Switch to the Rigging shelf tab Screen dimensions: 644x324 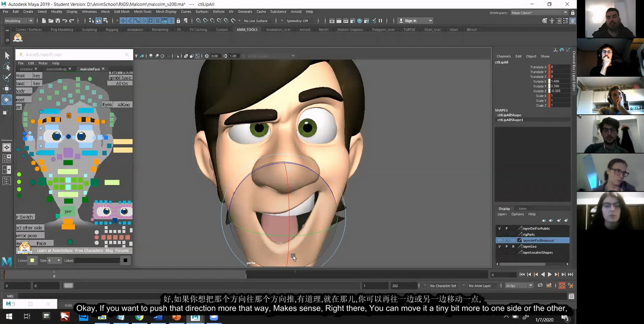coord(112,30)
